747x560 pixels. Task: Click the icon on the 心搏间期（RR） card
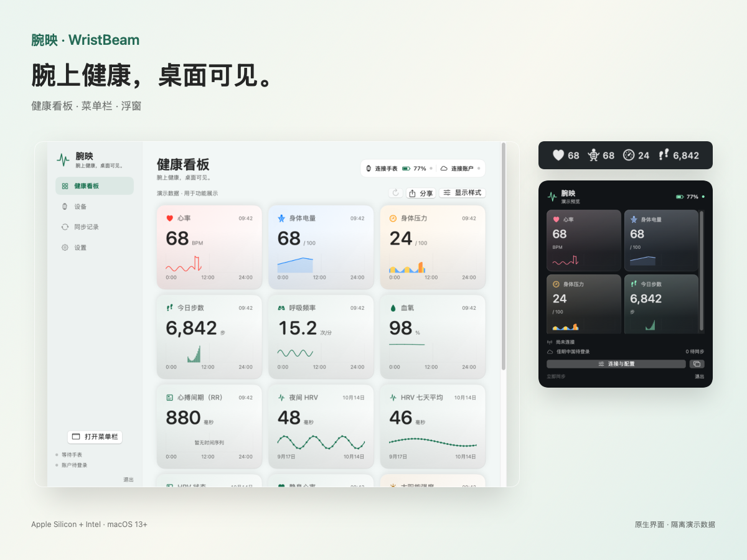coord(169,398)
